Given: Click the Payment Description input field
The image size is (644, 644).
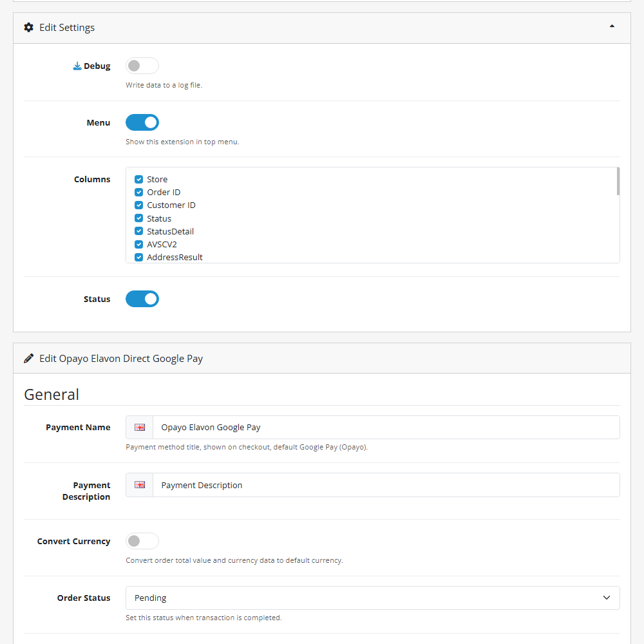Looking at the screenshot, I should pos(385,485).
